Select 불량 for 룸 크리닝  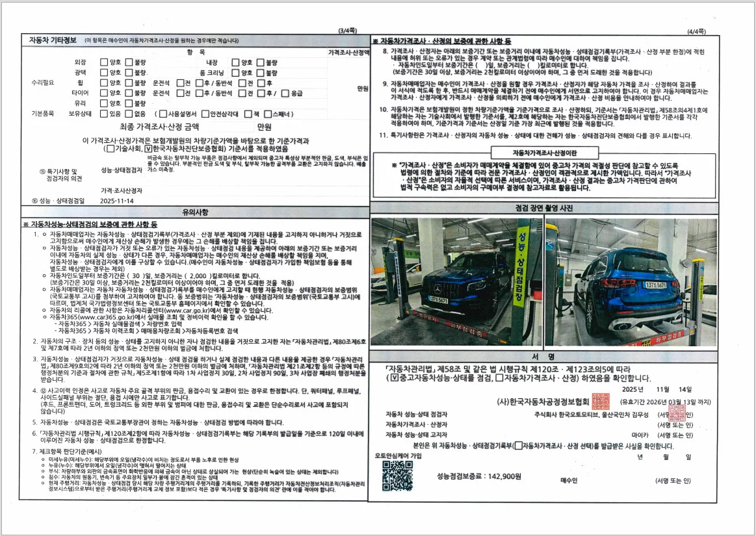click(261, 73)
